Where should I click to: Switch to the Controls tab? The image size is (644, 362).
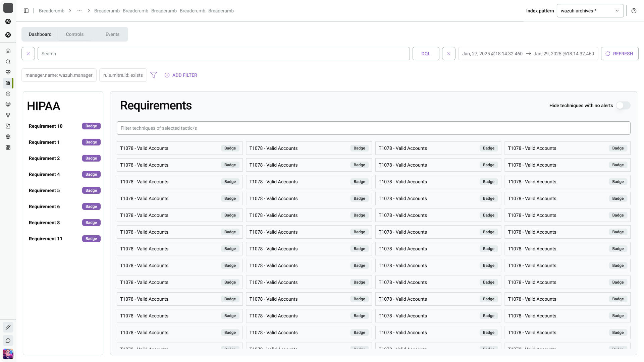75,34
